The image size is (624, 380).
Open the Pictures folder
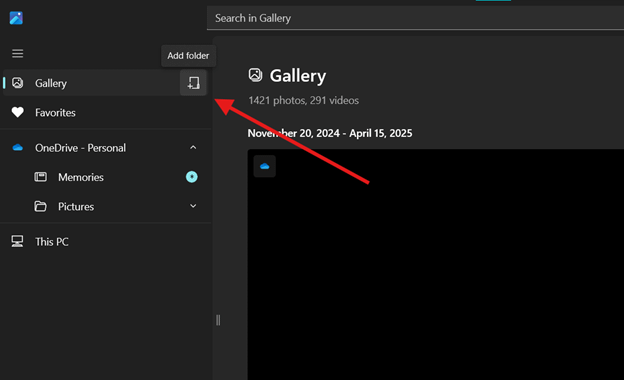(x=105, y=207)
